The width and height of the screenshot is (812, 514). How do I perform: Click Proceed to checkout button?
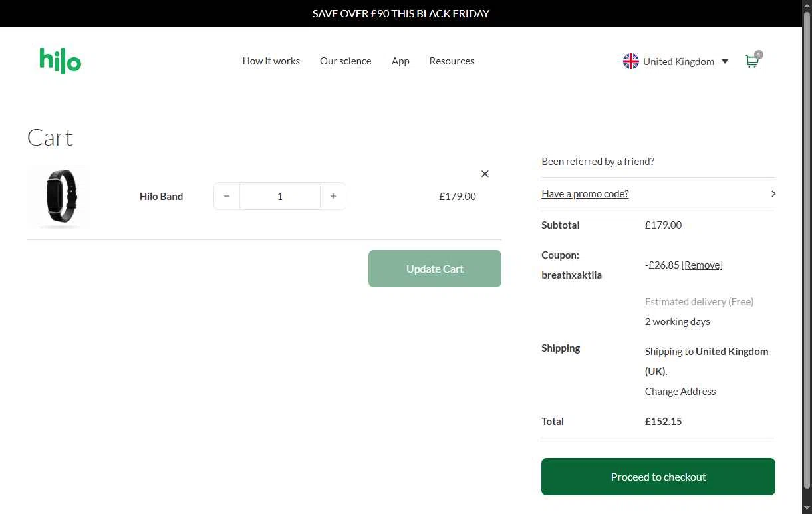pyautogui.click(x=658, y=477)
